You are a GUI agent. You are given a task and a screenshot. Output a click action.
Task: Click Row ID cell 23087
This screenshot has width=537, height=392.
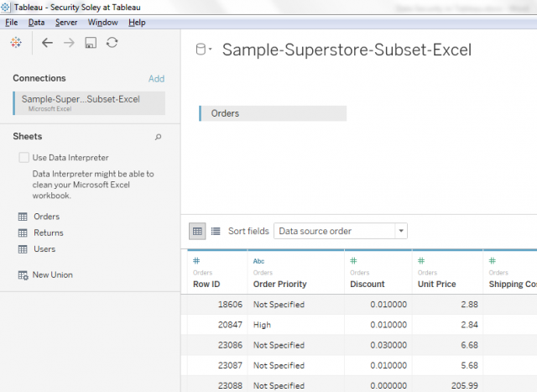click(230, 365)
